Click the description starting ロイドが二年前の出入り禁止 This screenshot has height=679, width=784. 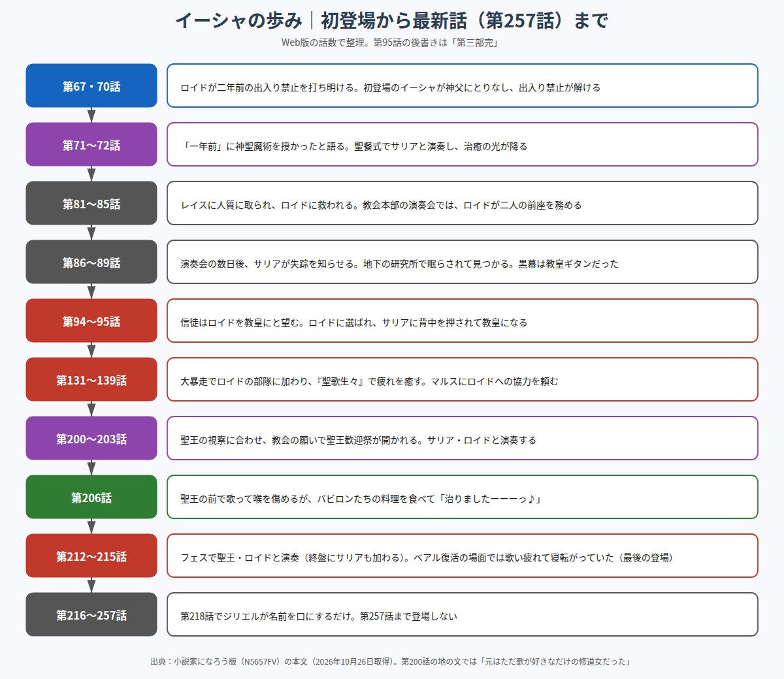(x=463, y=86)
